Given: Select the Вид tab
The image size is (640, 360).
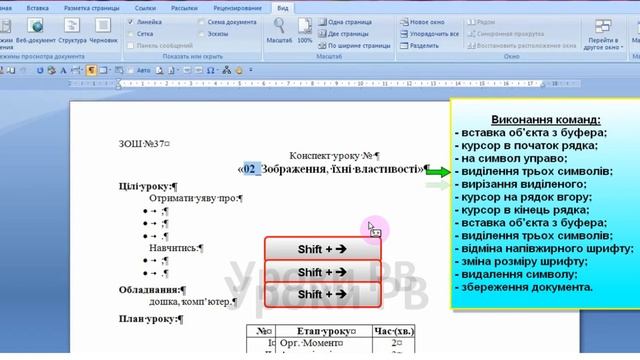Looking at the screenshot, I should 282,8.
